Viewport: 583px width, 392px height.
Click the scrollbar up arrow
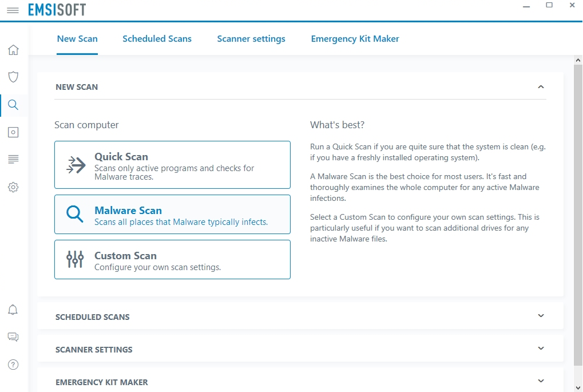point(578,60)
